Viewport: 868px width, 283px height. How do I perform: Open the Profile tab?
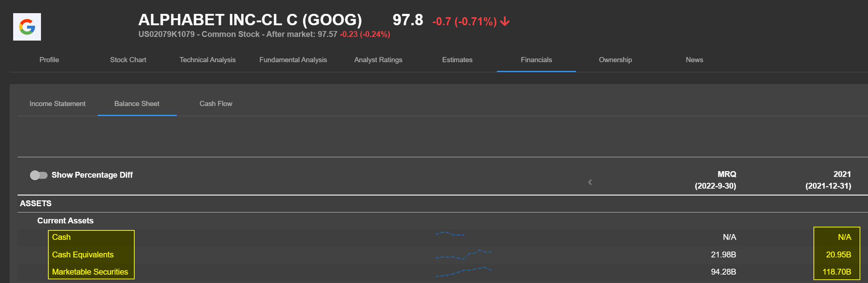(x=49, y=60)
